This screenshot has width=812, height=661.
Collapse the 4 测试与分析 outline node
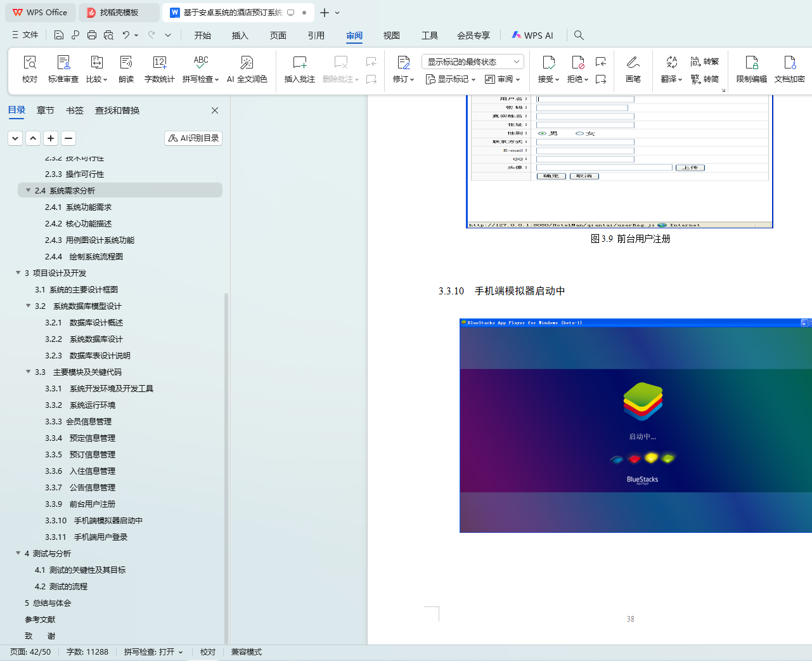tap(18, 553)
